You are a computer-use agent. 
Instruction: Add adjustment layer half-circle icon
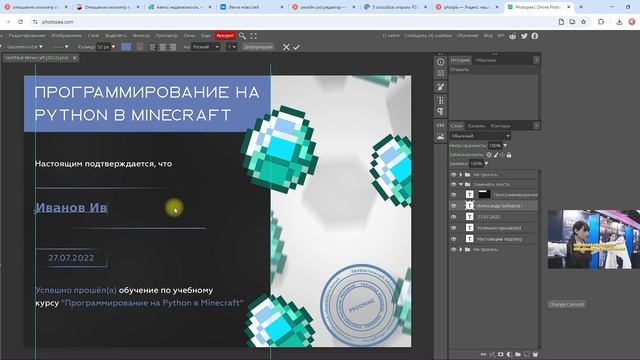point(509,354)
